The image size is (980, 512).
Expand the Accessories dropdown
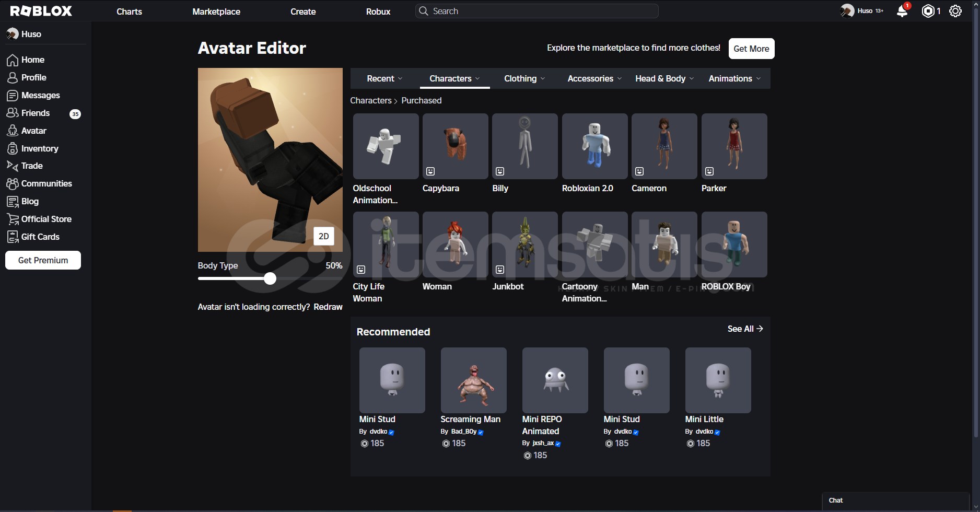pos(594,78)
